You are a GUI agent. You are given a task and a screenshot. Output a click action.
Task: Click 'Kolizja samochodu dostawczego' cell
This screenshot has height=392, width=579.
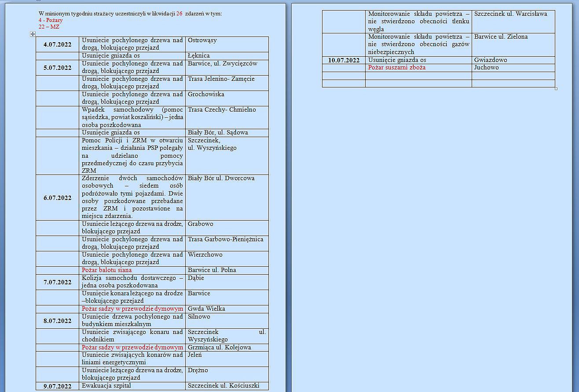tap(132, 282)
